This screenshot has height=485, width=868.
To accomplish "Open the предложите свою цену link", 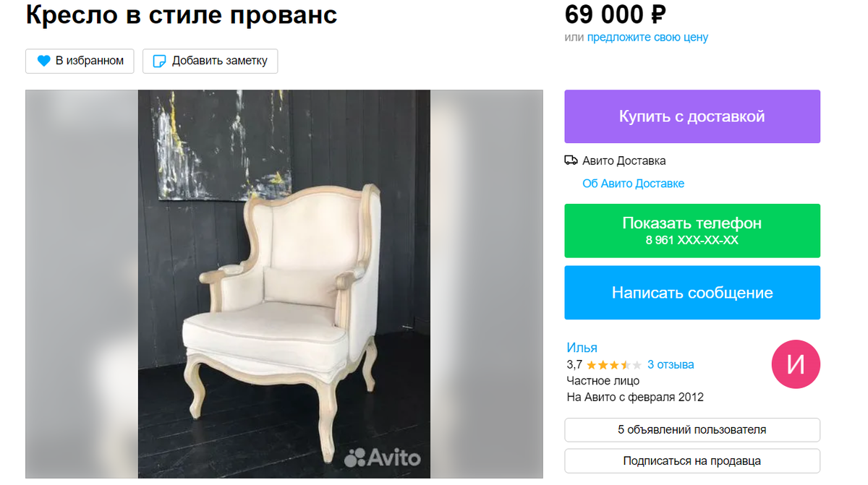I will (647, 38).
